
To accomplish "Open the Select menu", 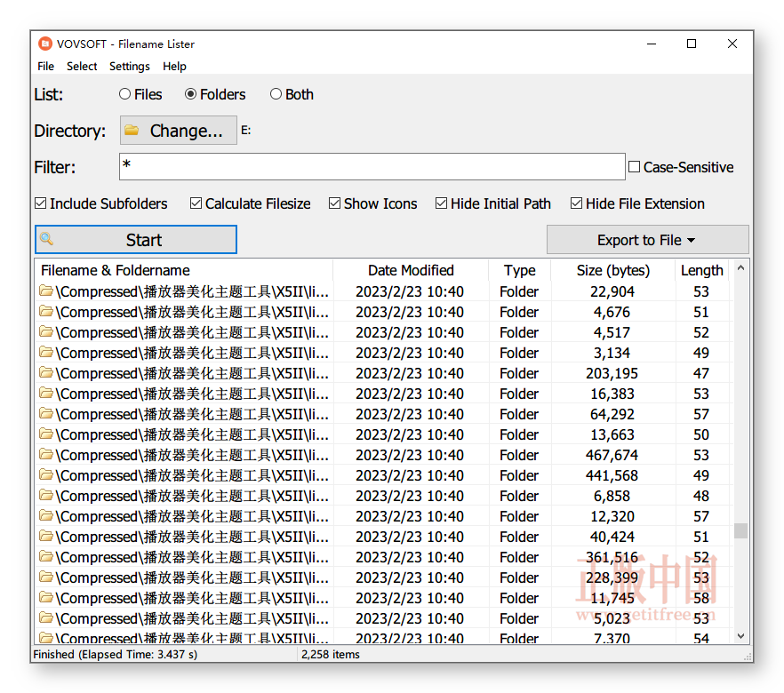I will pyautogui.click(x=82, y=66).
